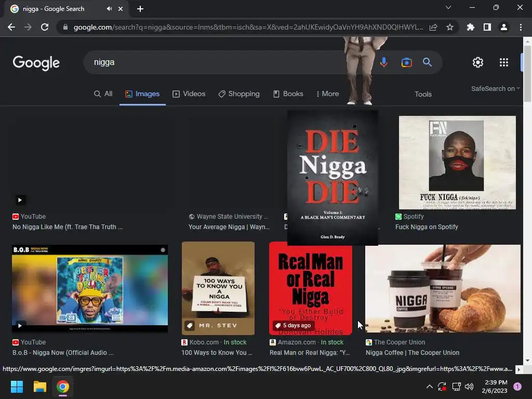Switch to the Shopping tab

point(239,94)
